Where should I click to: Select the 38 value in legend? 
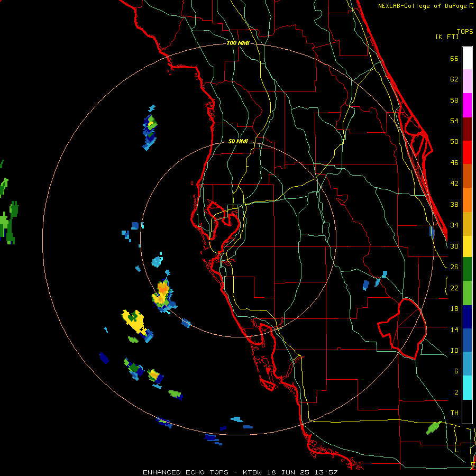click(454, 204)
